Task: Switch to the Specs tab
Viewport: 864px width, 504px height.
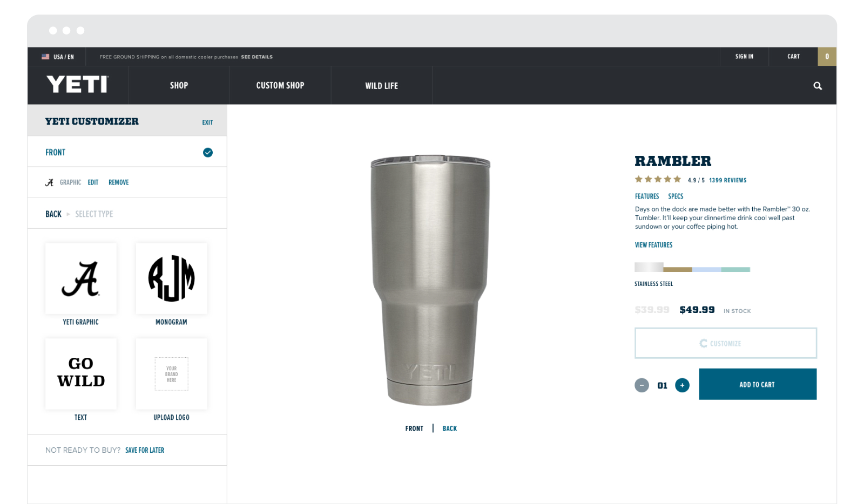Action: coord(676,196)
